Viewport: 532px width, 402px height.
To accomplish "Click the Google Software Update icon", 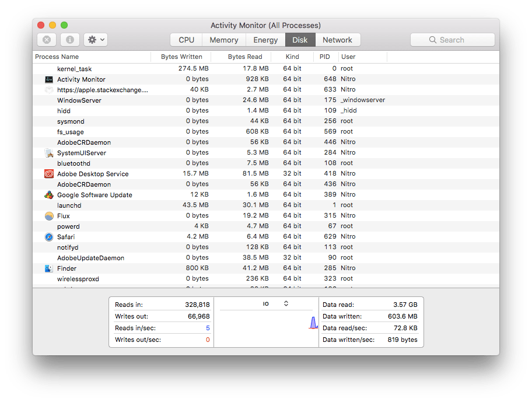I will [x=49, y=195].
